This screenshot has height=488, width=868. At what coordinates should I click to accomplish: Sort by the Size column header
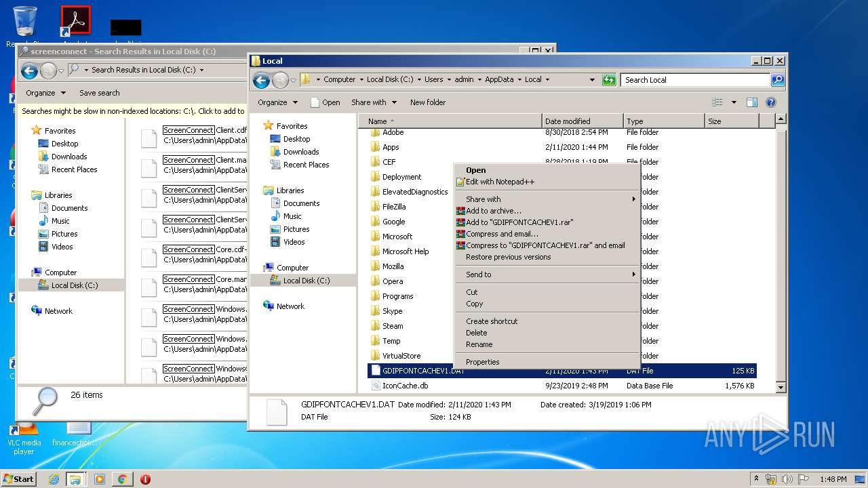pyautogui.click(x=731, y=121)
